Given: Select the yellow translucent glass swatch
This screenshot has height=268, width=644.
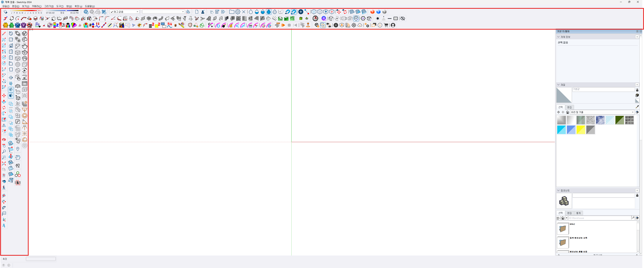Looking at the screenshot, I should [x=581, y=130].
